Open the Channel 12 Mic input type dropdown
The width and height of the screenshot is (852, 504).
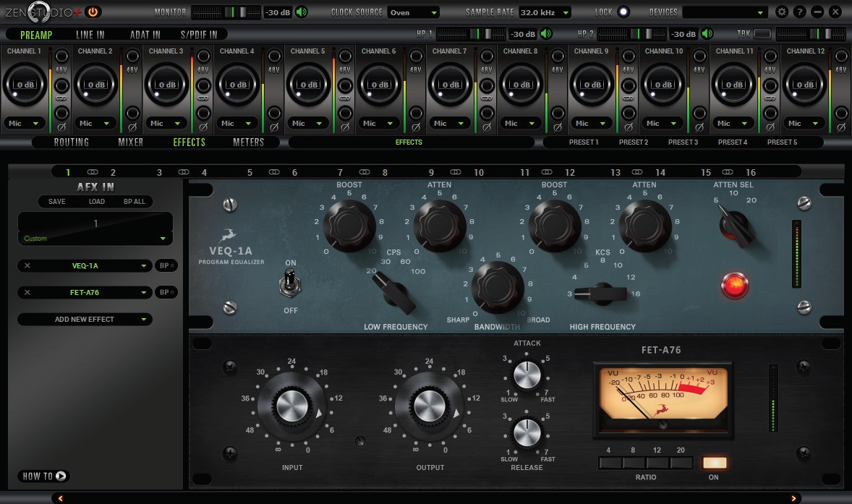[x=804, y=123]
